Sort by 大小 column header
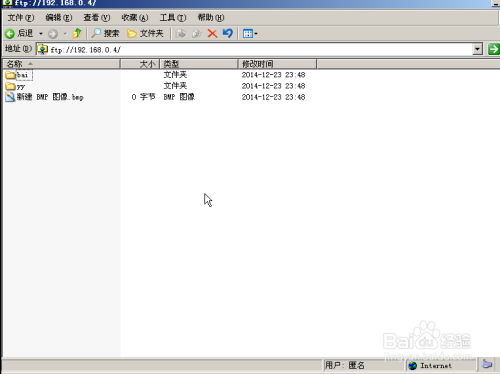500x374 pixels. tap(140, 64)
